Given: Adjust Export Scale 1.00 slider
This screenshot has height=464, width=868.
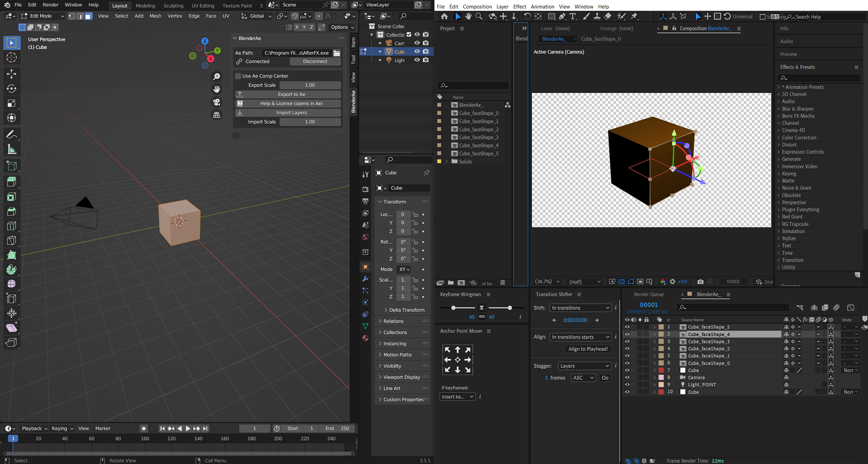Looking at the screenshot, I should pyautogui.click(x=310, y=85).
